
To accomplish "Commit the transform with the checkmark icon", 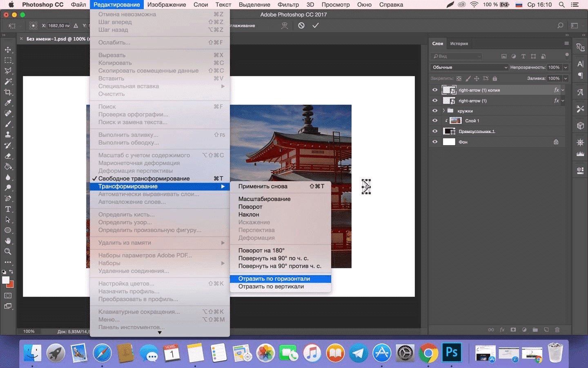I will pos(315,25).
